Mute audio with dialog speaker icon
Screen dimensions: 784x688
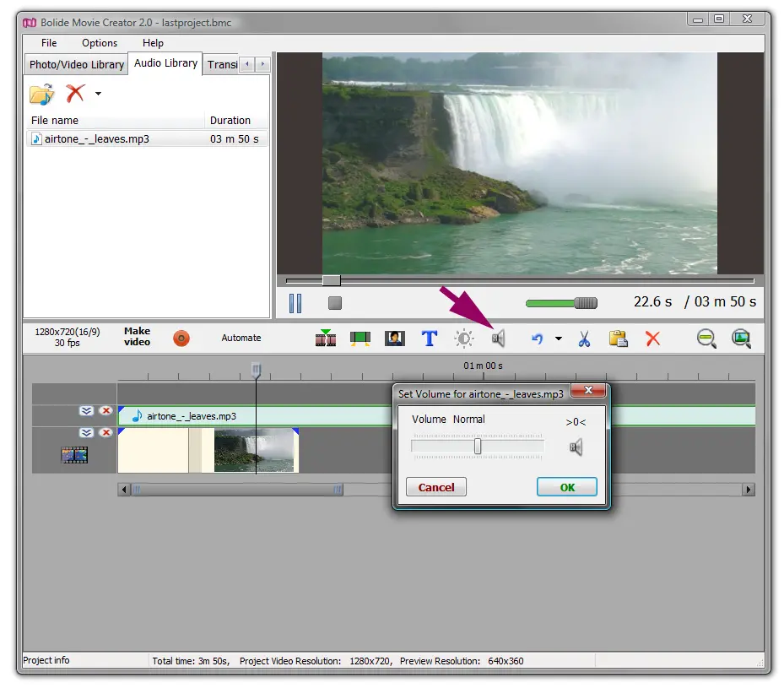click(x=576, y=447)
